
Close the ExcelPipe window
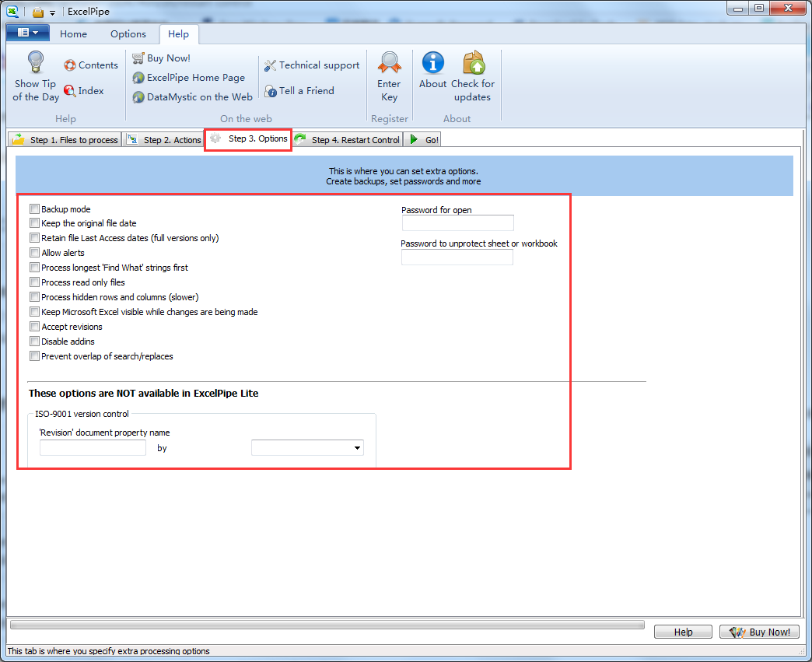coord(788,9)
